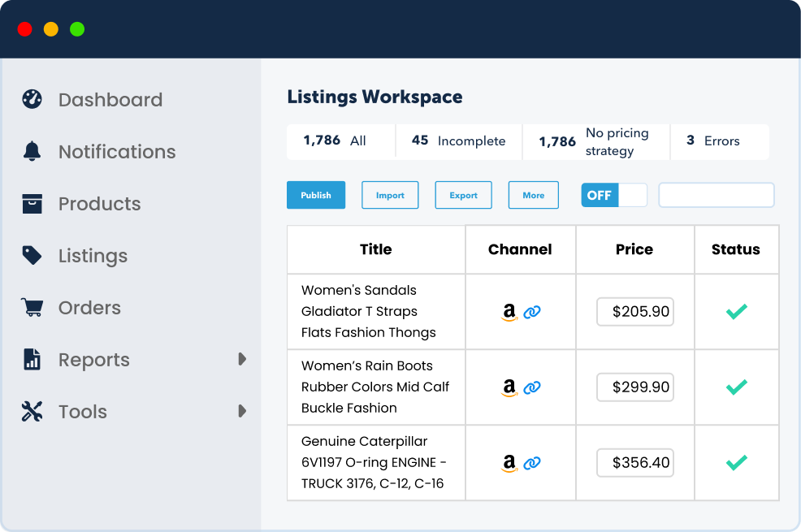Click the Listings tag icon

(x=32, y=255)
